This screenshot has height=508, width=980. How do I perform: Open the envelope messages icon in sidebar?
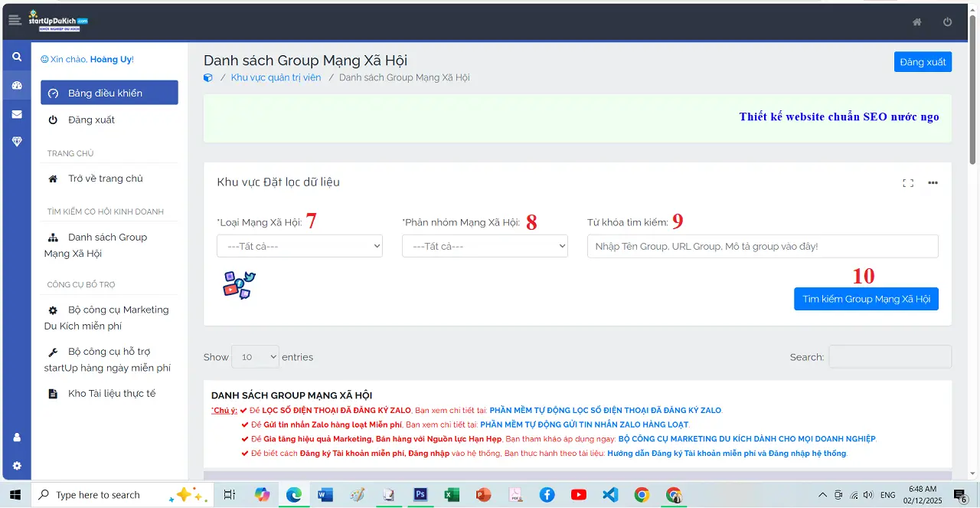[16, 113]
